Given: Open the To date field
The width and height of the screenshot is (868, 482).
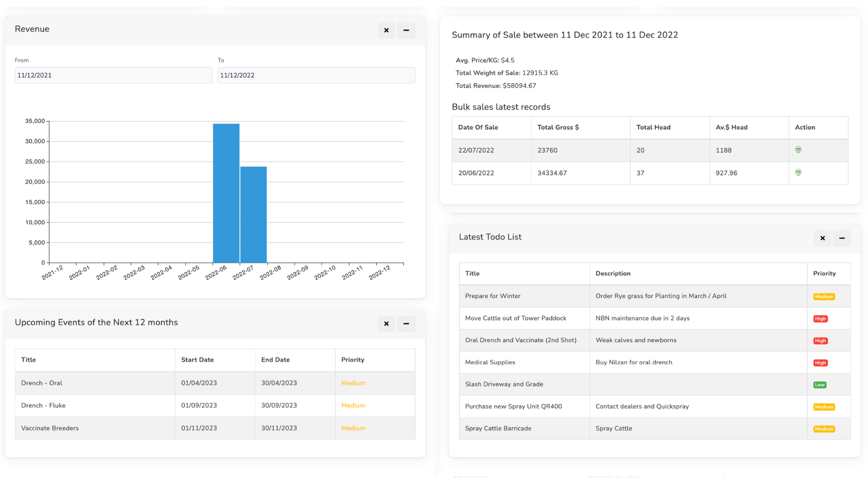Looking at the screenshot, I should click(x=316, y=75).
